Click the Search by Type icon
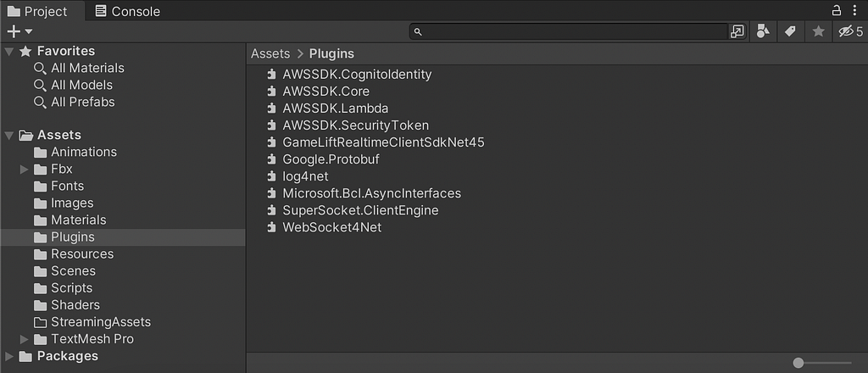Image resolution: width=868 pixels, height=373 pixels. pos(763,31)
